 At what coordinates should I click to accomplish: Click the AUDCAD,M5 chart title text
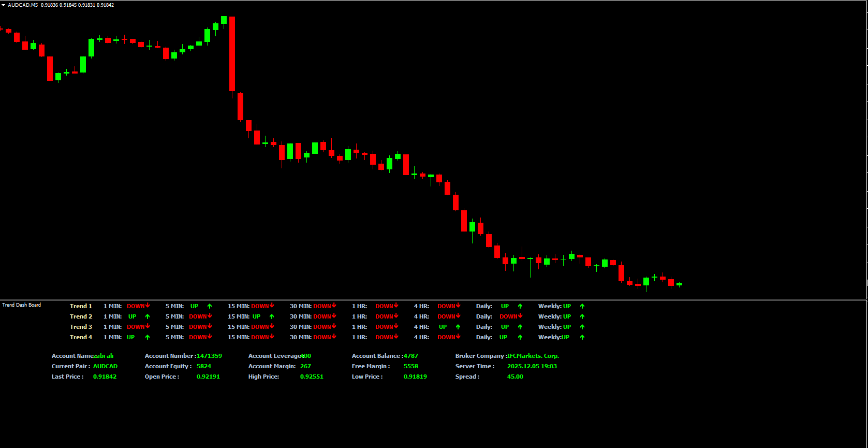point(23,5)
